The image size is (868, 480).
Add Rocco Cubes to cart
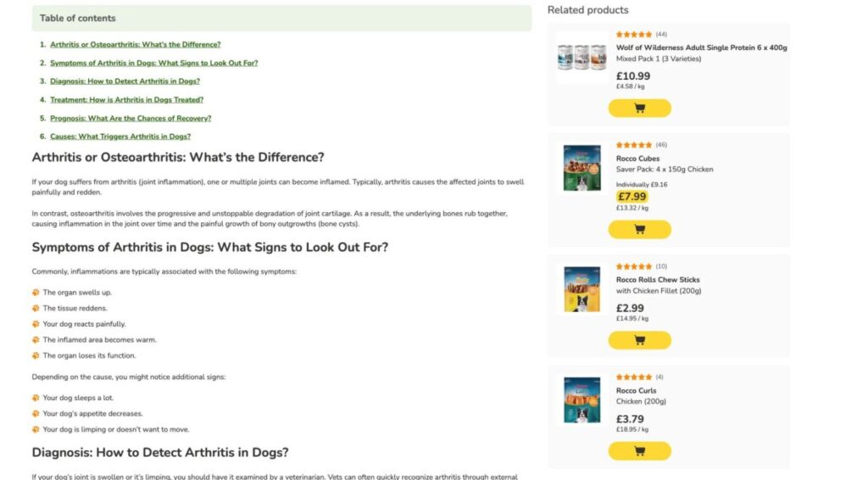tap(639, 230)
